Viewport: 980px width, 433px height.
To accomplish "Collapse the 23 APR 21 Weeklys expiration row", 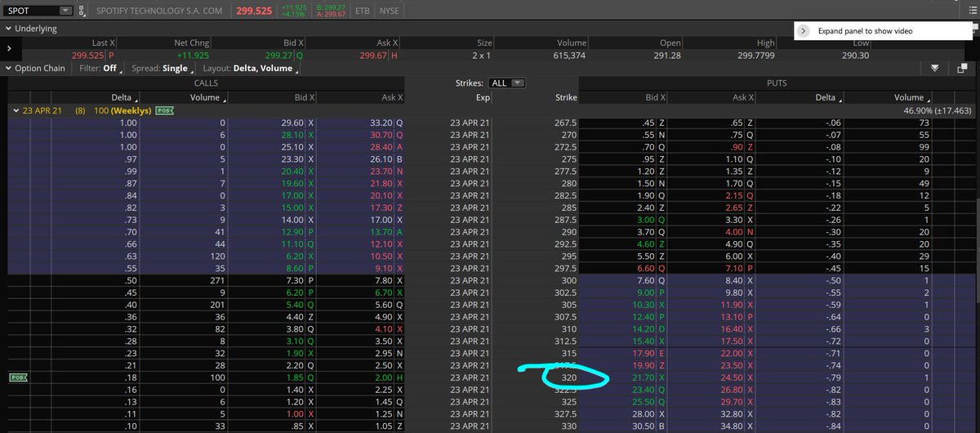I will tap(16, 109).
